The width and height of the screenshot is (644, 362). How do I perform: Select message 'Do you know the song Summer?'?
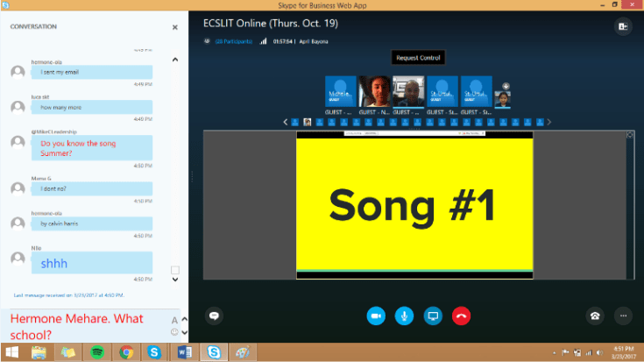pos(92,148)
